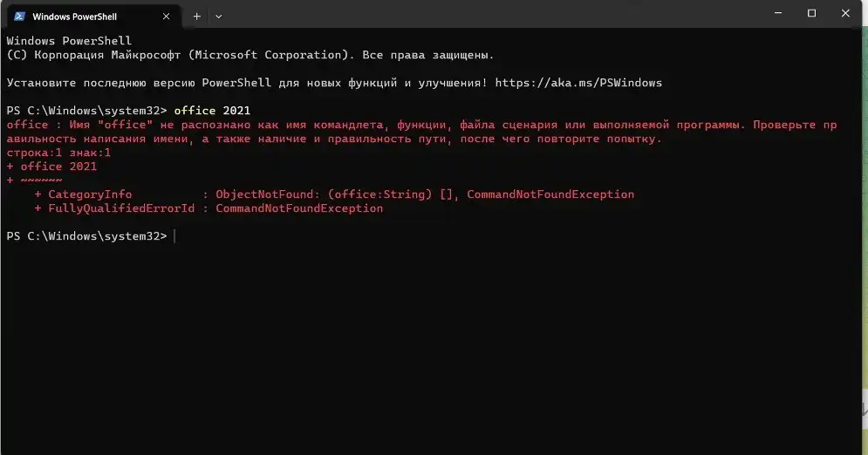868x455 pixels.
Task: Click the cursor at the last prompt
Action: (174, 236)
